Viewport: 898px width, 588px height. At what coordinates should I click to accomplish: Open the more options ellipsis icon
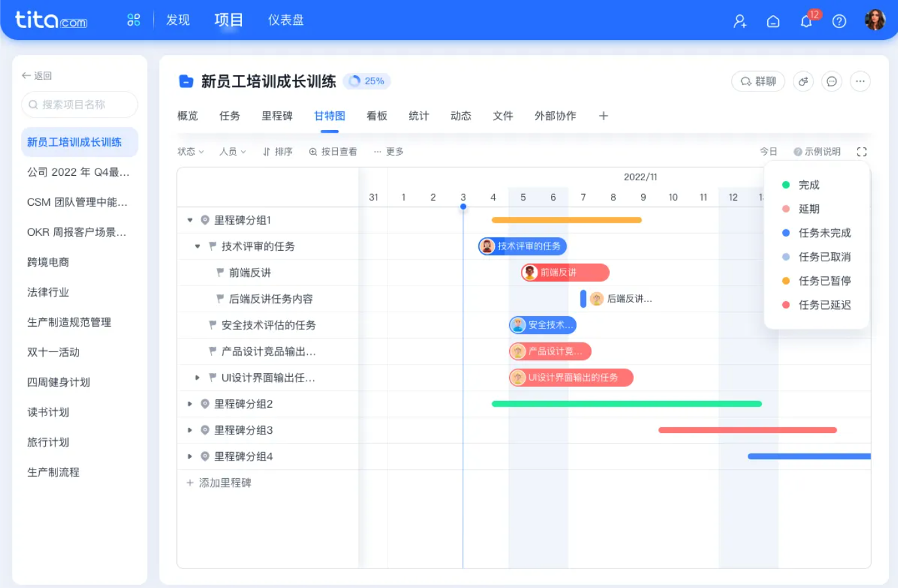(x=860, y=81)
